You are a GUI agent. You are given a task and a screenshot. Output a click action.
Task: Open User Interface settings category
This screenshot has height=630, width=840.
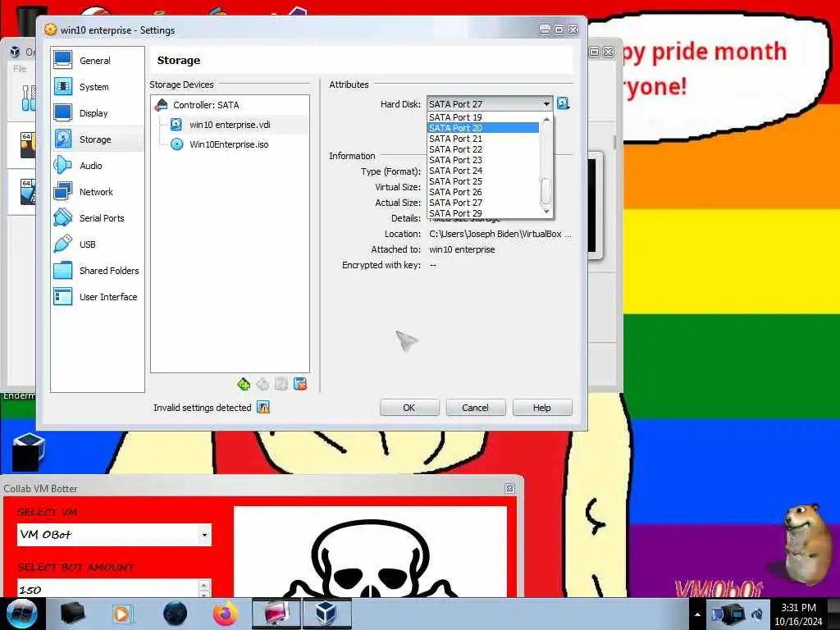pos(97,297)
